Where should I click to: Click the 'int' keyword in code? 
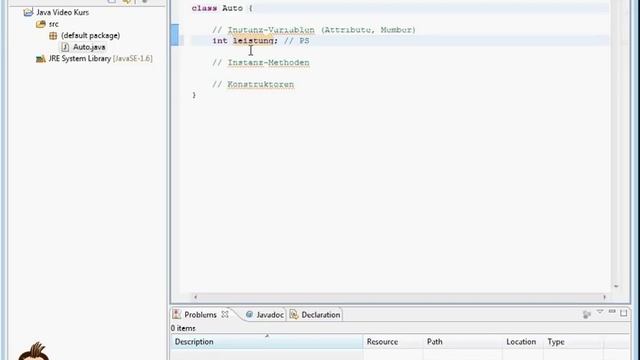(x=220, y=41)
